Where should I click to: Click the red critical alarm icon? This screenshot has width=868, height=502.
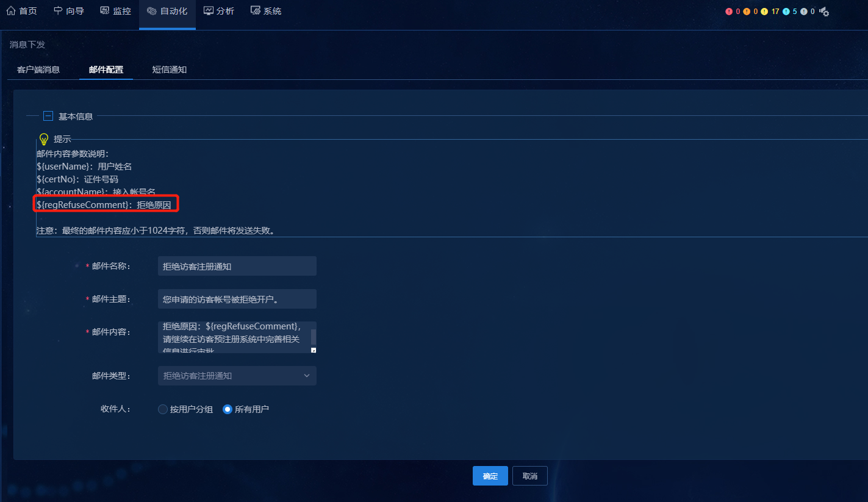729,12
